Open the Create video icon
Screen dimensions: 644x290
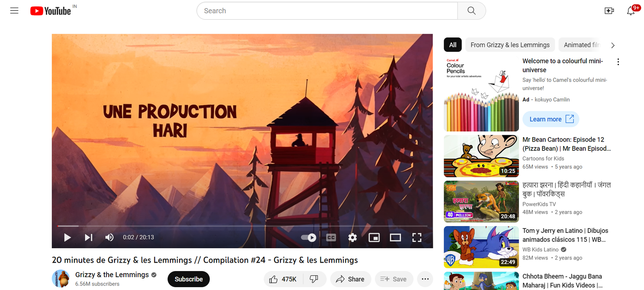point(609,11)
